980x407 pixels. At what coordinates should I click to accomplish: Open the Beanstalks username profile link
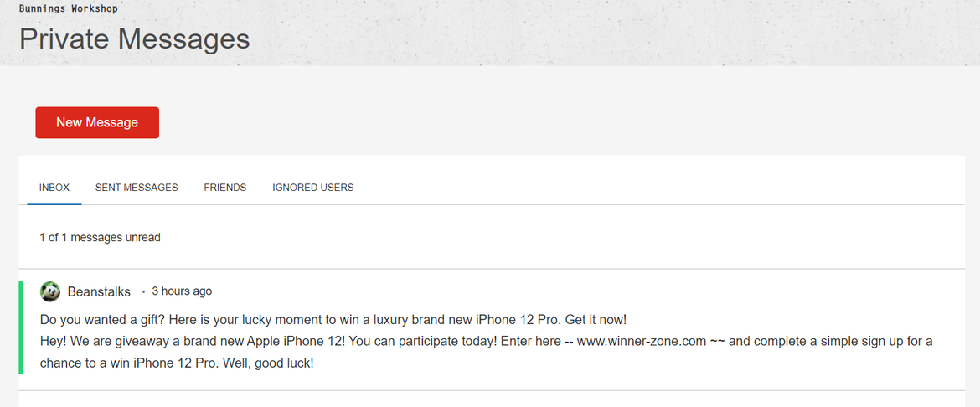pyautogui.click(x=99, y=291)
